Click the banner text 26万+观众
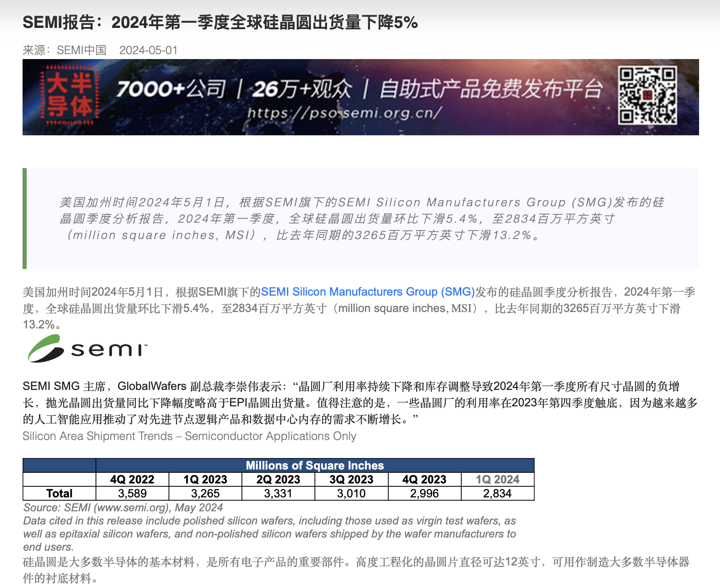Image resolution: width=720 pixels, height=588 pixels. pos(302,89)
